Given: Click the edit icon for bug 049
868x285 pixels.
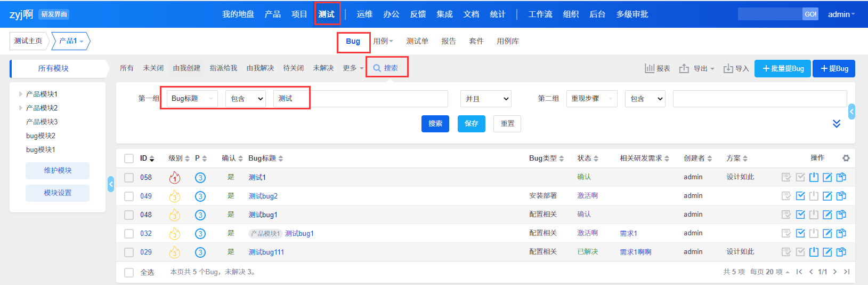Looking at the screenshot, I should pos(828,196).
